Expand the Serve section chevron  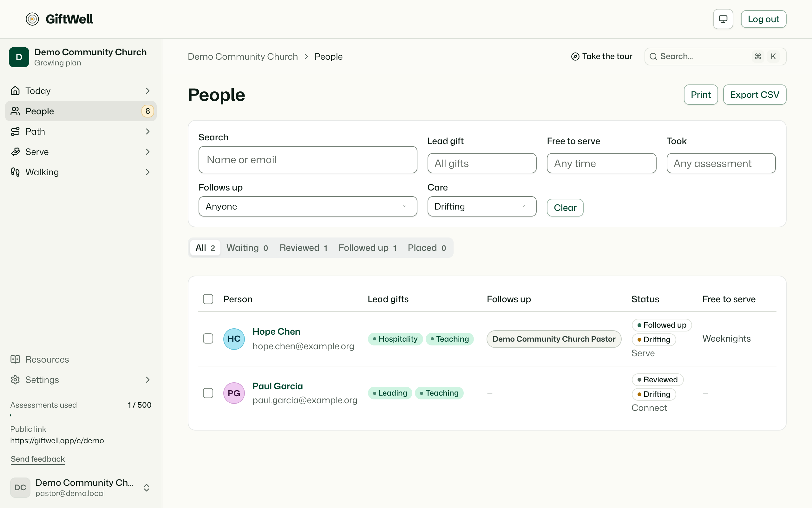[x=147, y=152]
